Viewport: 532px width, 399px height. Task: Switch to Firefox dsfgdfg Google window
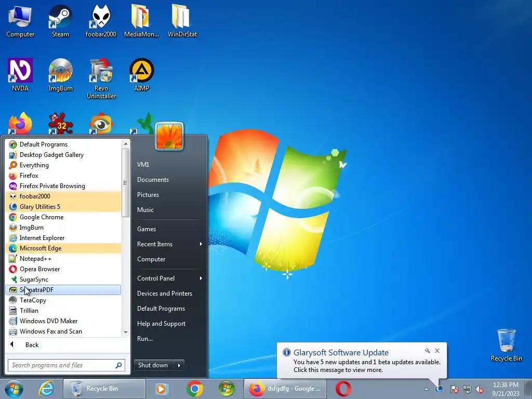click(285, 389)
